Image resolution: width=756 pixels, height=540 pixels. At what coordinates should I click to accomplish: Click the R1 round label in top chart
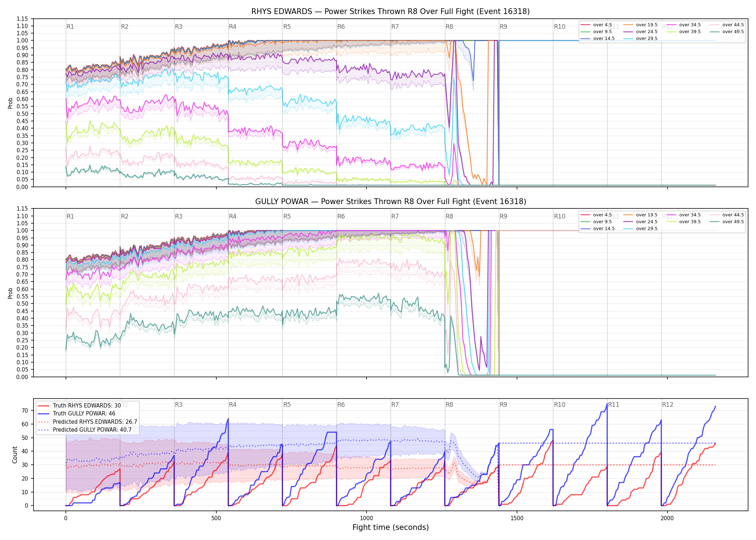point(70,27)
